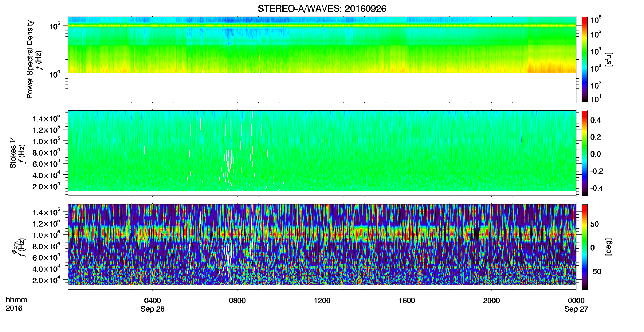Click the STEREO-A/WAVES: 20160926 plot title
Image resolution: width=644 pixels, height=332 pixels.
(x=322, y=9)
